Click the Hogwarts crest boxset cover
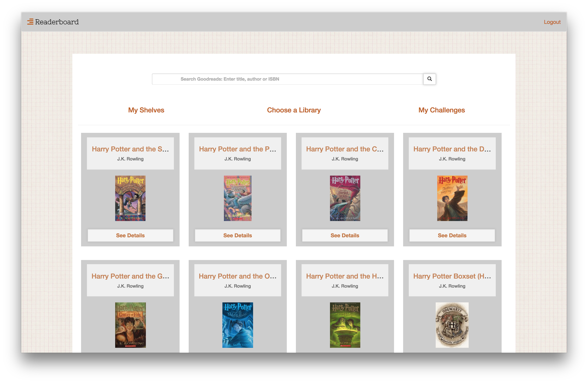This screenshot has width=588, height=383. (452, 325)
